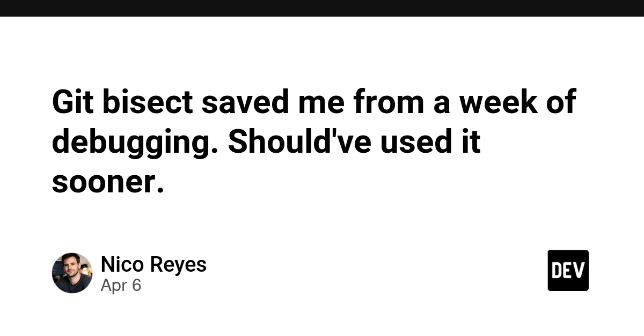Click "sooner." on the title's last line
Viewport: 644px width, 336px height.
click(x=107, y=183)
